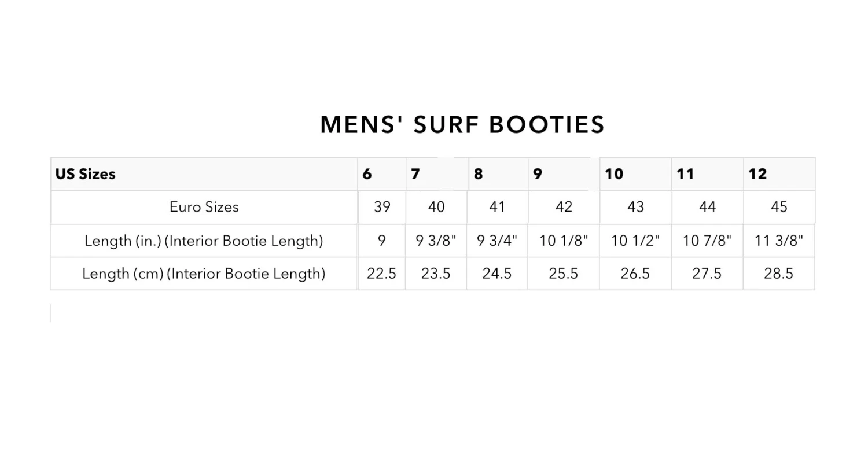Select US size 6 column header
The image size is (868, 458).
coord(367,174)
